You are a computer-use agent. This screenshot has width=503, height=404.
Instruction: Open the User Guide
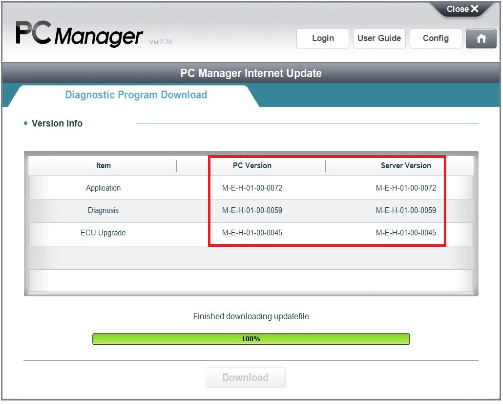coord(379,39)
